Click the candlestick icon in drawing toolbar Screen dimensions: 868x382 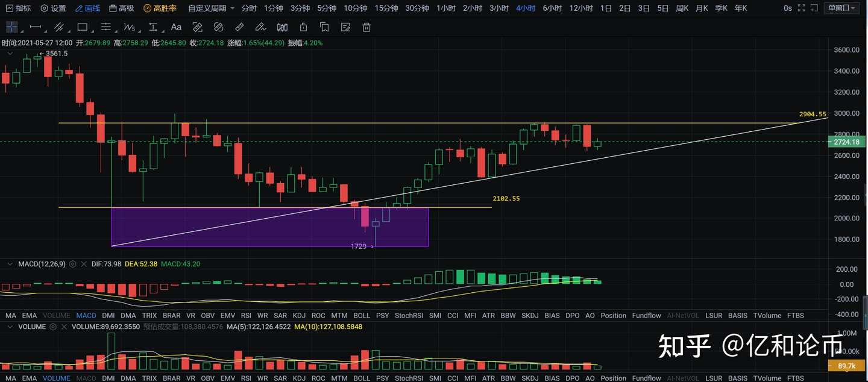(x=282, y=27)
